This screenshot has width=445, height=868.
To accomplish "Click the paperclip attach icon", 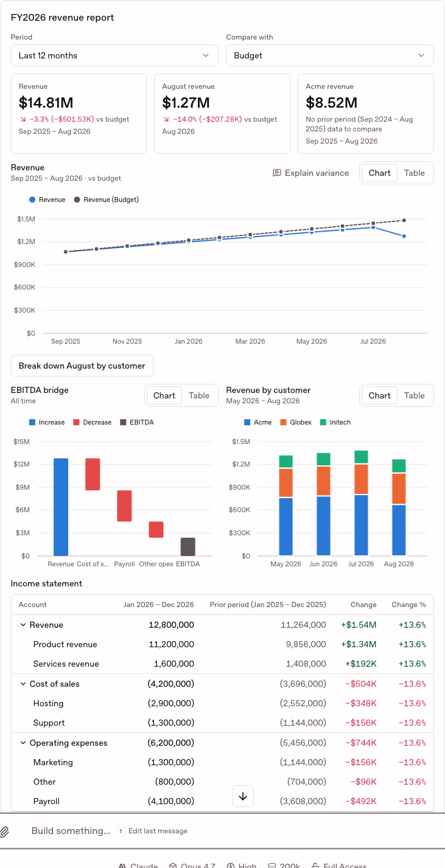I will (x=4, y=831).
